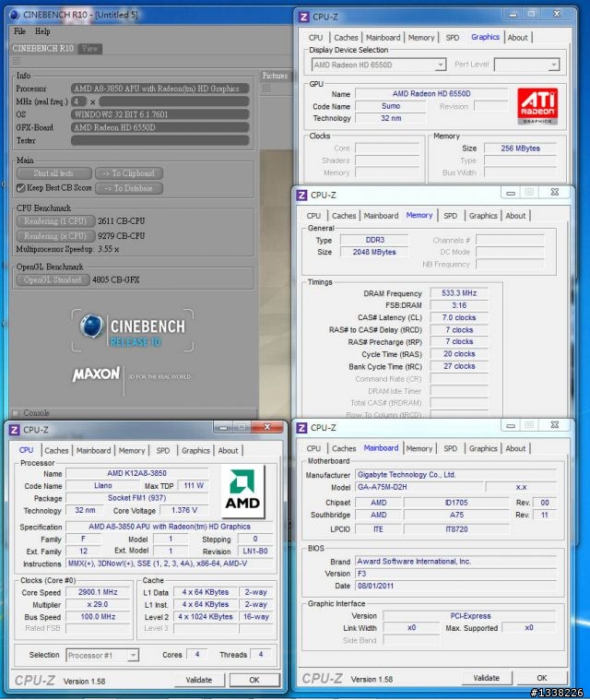Click the Core Speed 2900.1 MHz value
Screen dimensions: 590x700
click(x=98, y=592)
